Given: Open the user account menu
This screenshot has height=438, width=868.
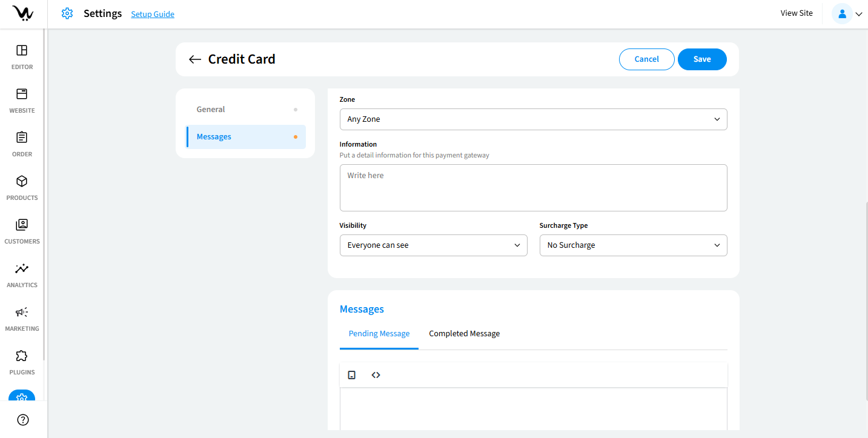Looking at the screenshot, I should tap(847, 13).
